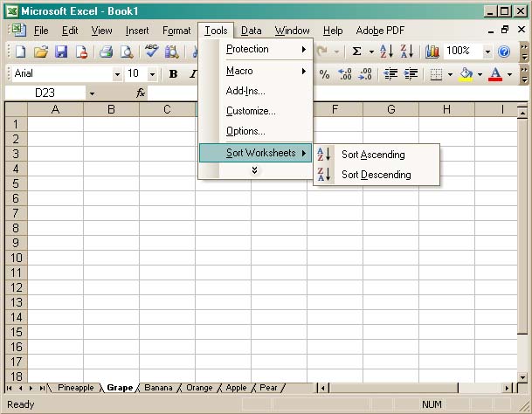Click the horizontal scrollbar right arrow
The width and height of the screenshot is (532, 414).
pos(508,388)
